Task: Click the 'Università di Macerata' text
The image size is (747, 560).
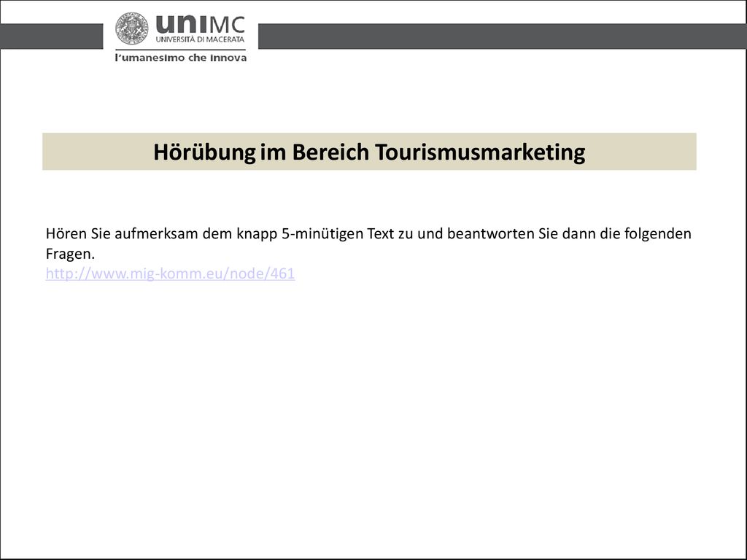Action: (x=200, y=39)
